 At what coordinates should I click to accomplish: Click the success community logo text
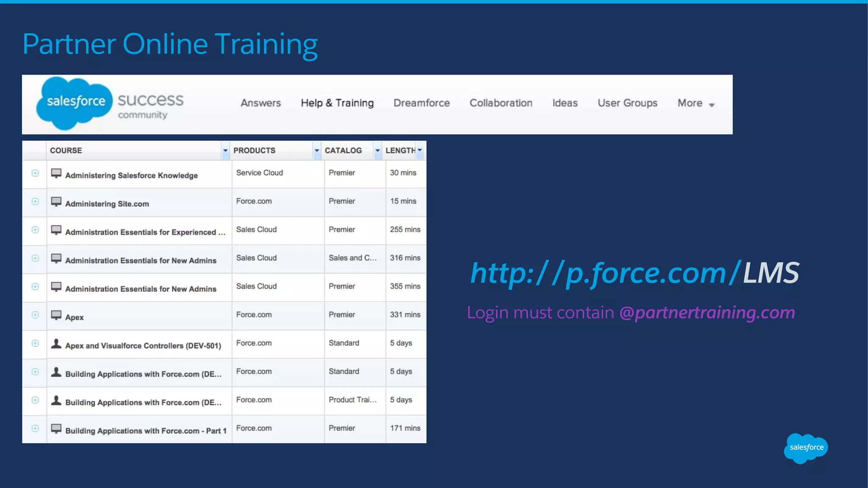(150, 106)
